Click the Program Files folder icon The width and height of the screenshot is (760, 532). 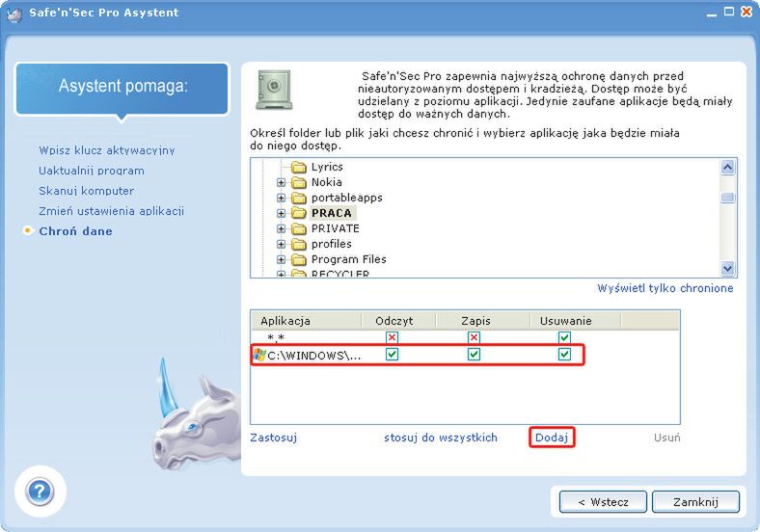tap(299, 259)
